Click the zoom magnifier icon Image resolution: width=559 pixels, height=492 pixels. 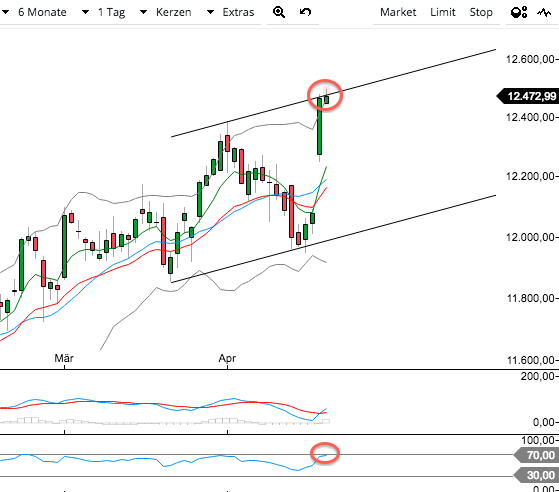coord(279,12)
